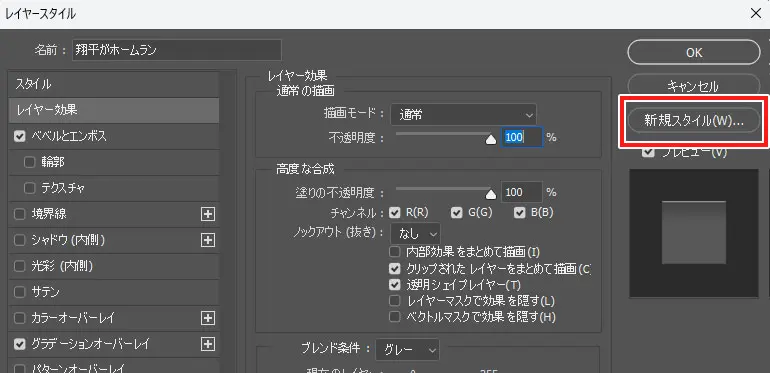Uncheck the ベベルとエンボス checkbox
Image resolution: width=770 pixels, height=373 pixels.
click(x=20, y=136)
